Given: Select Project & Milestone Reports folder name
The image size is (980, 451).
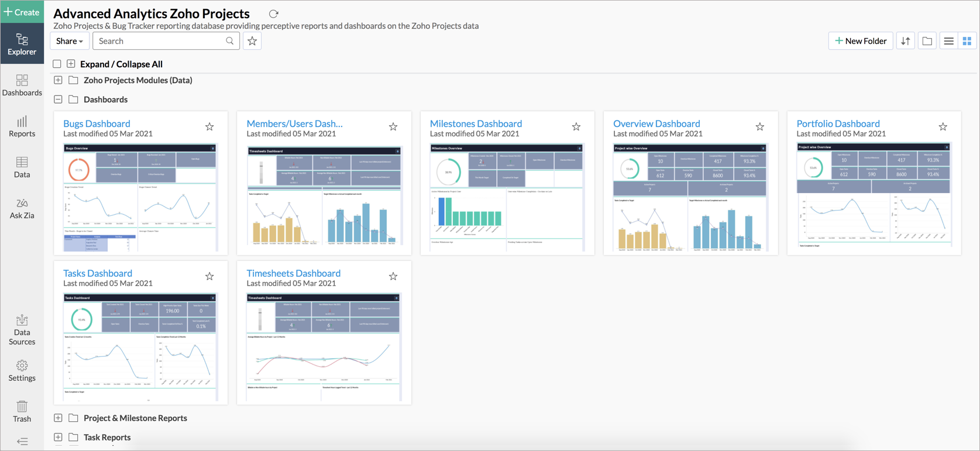Looking at the screenshot, I should (x=135, y=418).
